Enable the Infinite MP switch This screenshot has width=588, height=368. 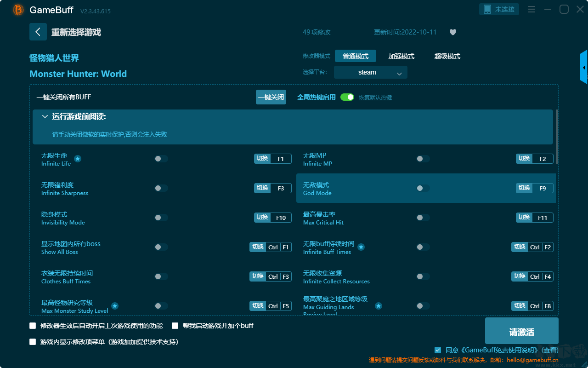pyautogui.click(x=423, y=159)
